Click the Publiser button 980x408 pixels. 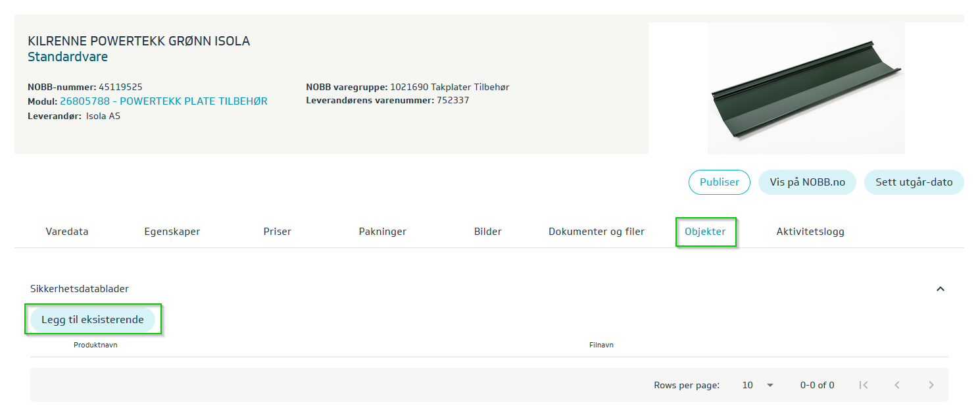pyautogui.click(x=719, y=182)
